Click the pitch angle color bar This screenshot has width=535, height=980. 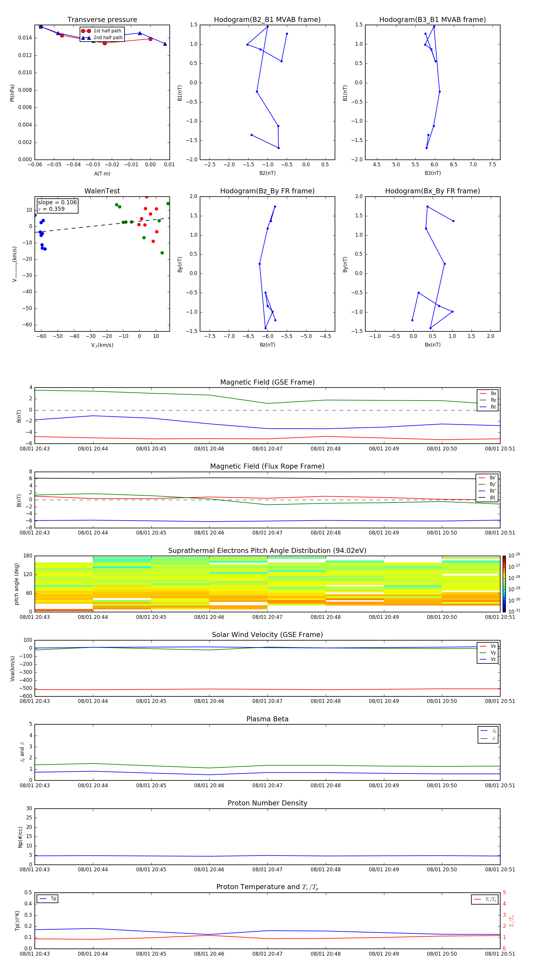pos(504,584)
